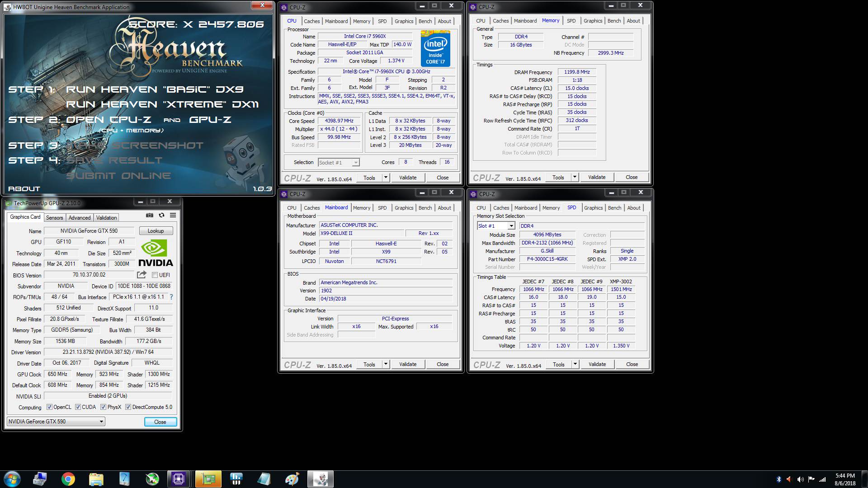Screen dimensions: 868x488
Task: Click ABOUT in HWBOT Heaven app
Action: [x=24, y=189]
